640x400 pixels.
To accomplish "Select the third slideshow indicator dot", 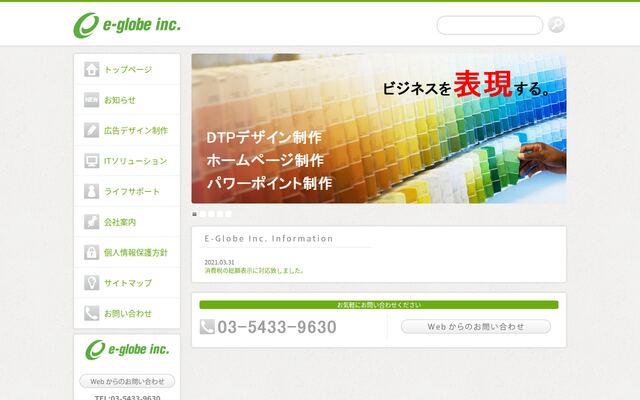I will click(211, 214).
